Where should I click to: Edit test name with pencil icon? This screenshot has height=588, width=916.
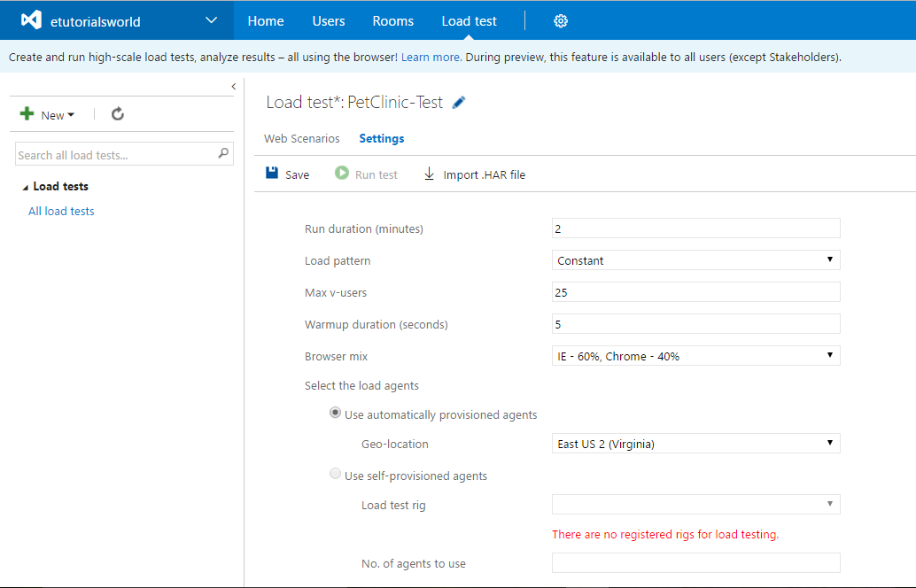click(x=459, y=103)
